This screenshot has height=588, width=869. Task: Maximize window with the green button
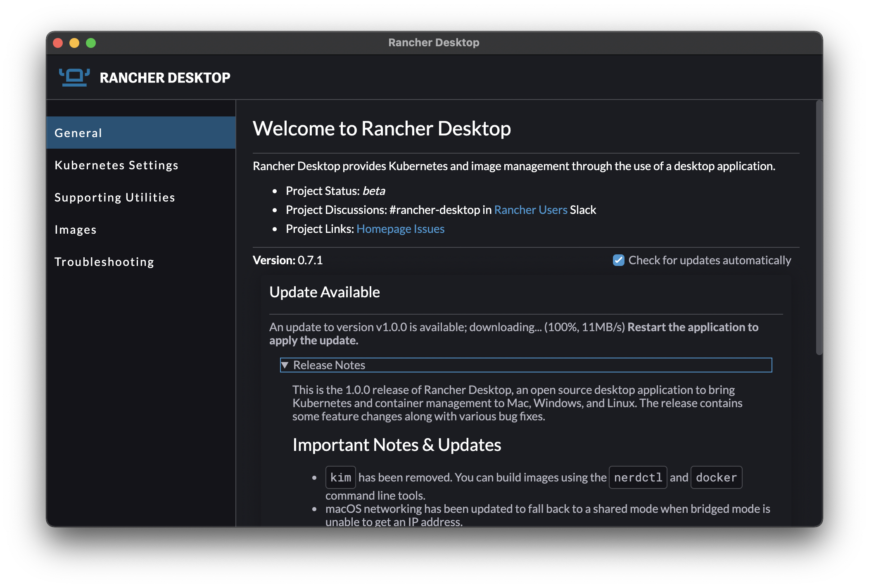click(x=91, y=43)
